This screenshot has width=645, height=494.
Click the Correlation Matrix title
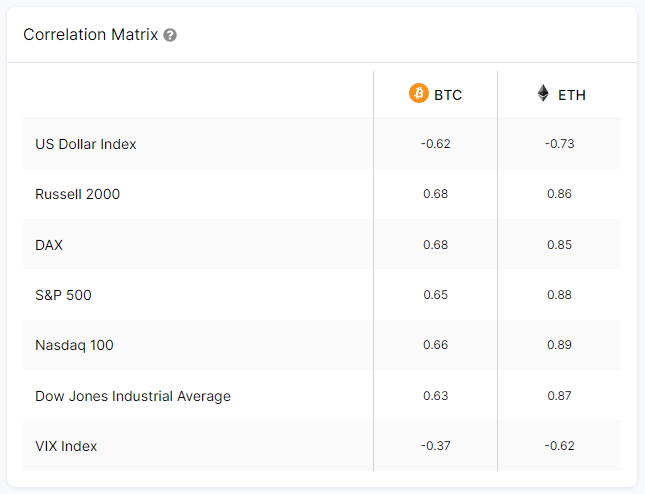[90, 35]
